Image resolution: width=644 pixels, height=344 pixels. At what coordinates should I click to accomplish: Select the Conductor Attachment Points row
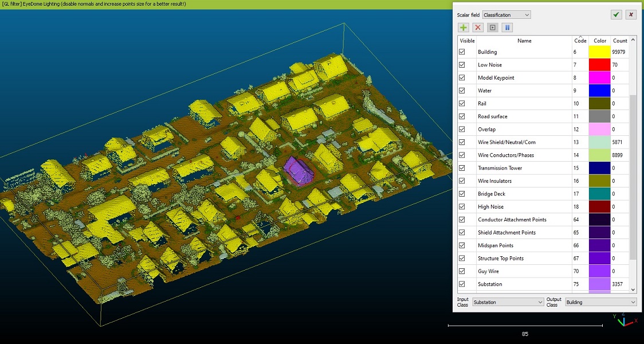(x=544, y=220)
